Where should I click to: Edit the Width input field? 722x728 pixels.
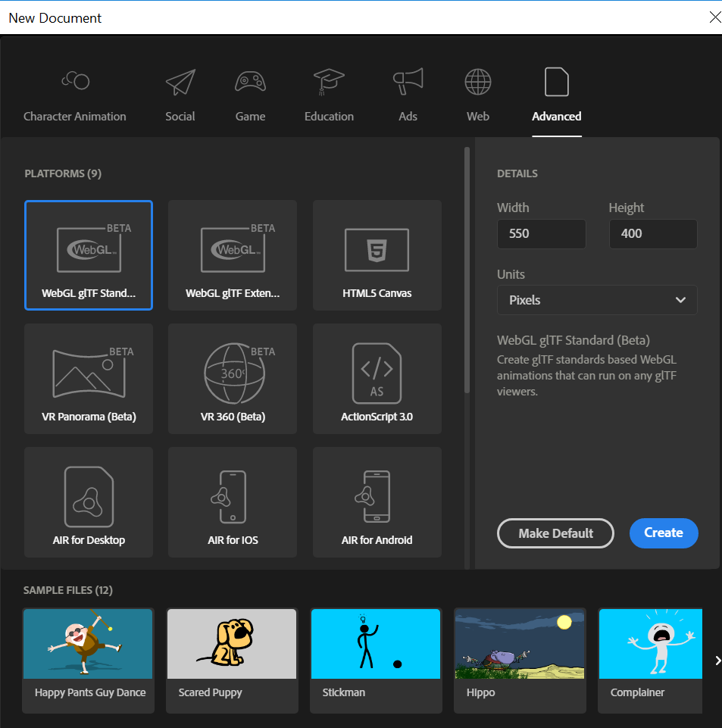click(541, 233)
